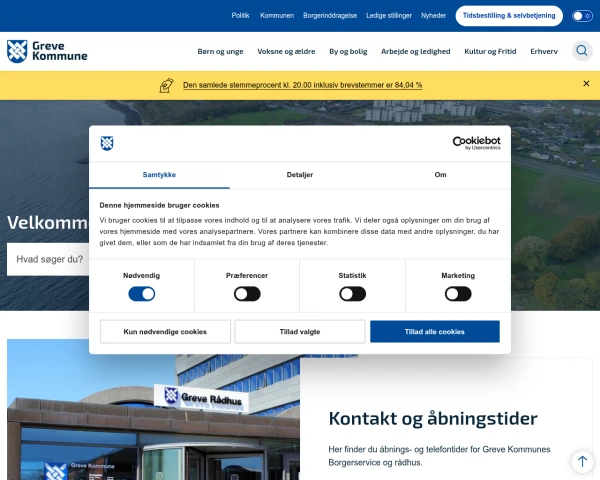This screenshot has width=600, height=480.
Task: Click the ballot icon in yellow banner
Action: pyautogui.click(x=166, y=85)
